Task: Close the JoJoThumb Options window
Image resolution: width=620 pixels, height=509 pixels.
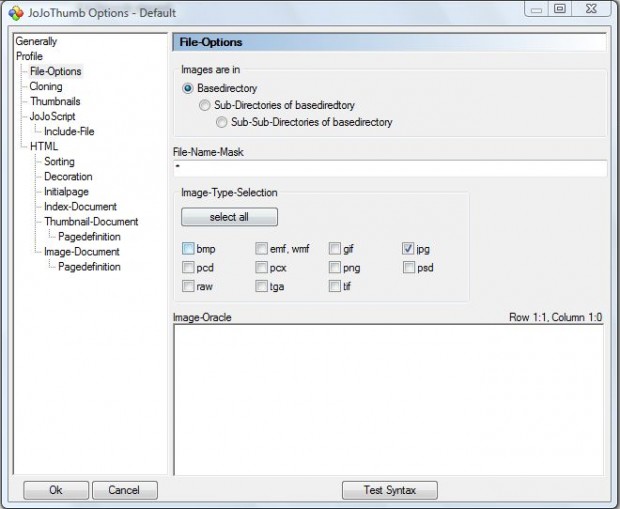Action: point(591,9)
